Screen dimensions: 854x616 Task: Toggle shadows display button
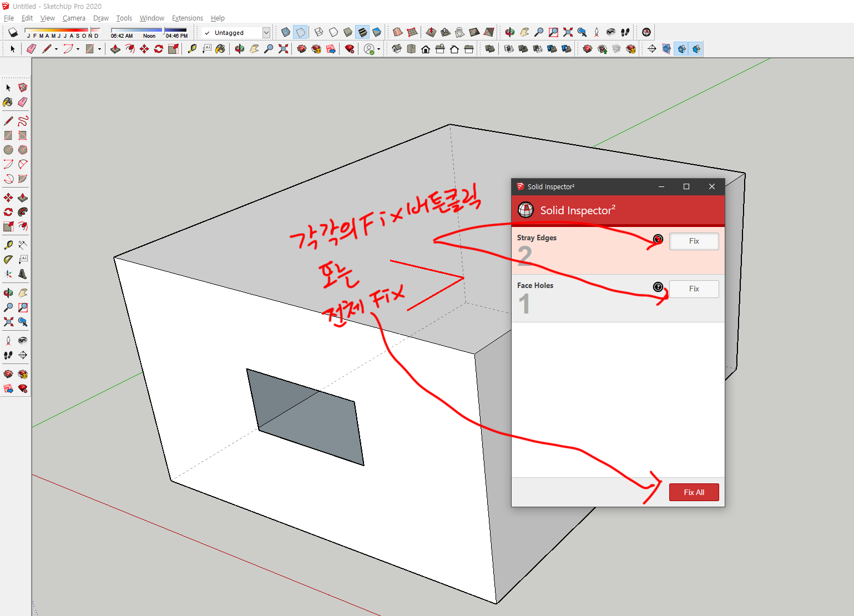[x=13, y=32]
